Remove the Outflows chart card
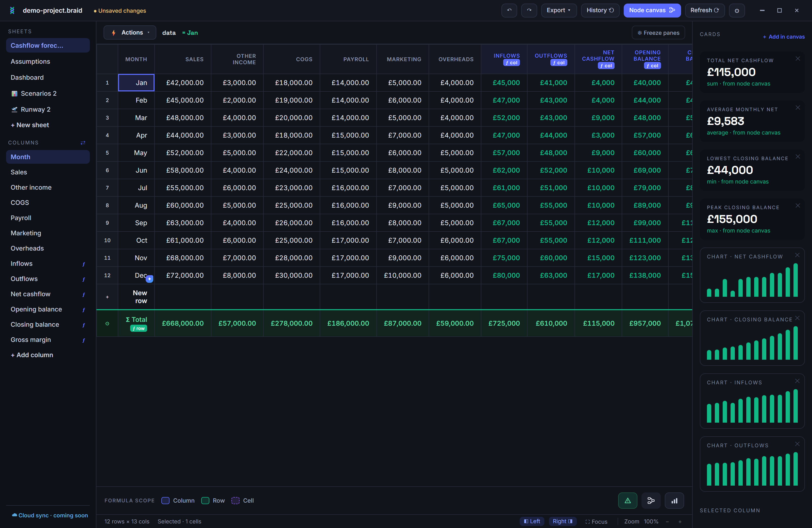This screenshot has height=528, width=812. [x=797, y=444]
